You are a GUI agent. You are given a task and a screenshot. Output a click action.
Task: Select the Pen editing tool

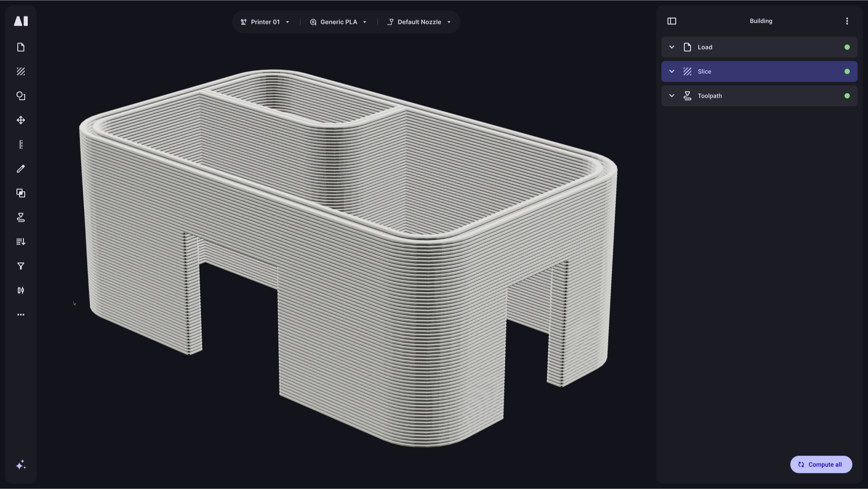coord(21,169)
